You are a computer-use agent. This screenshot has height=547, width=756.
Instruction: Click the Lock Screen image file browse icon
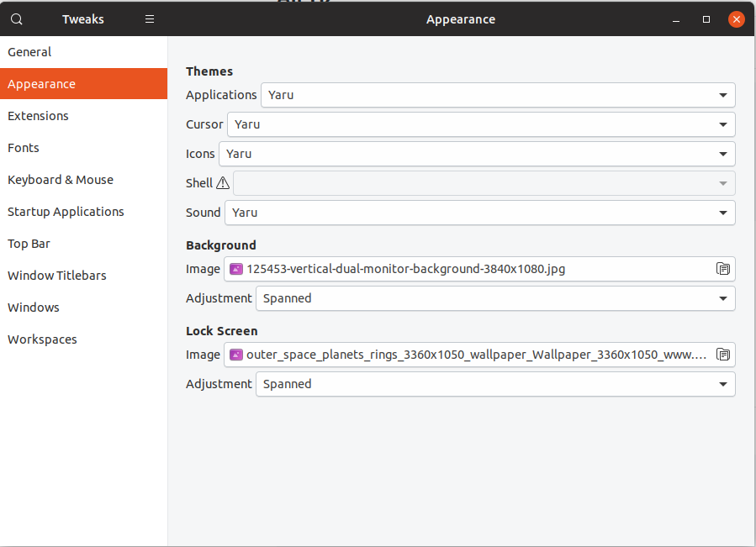tap(722, 355)
